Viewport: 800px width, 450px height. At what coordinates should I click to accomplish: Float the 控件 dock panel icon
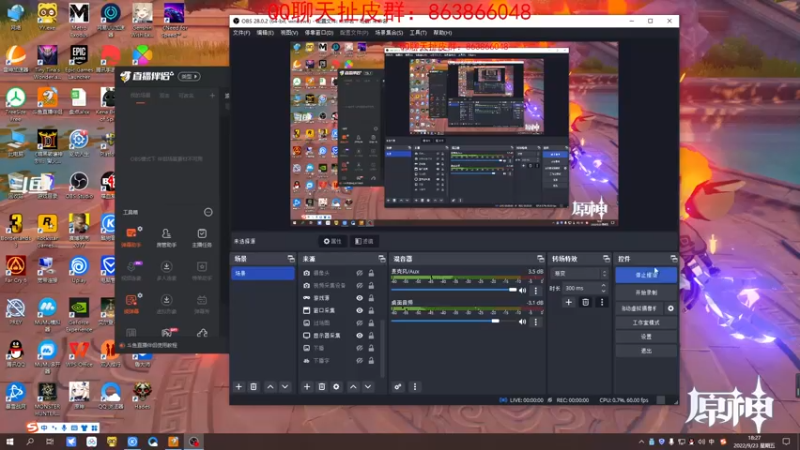click(x=673, y=259)
